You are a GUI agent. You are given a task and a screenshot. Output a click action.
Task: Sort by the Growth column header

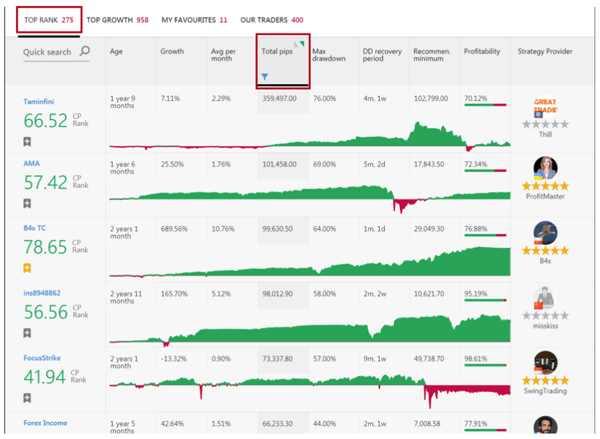pyautogui.click(x=172, y=51)
